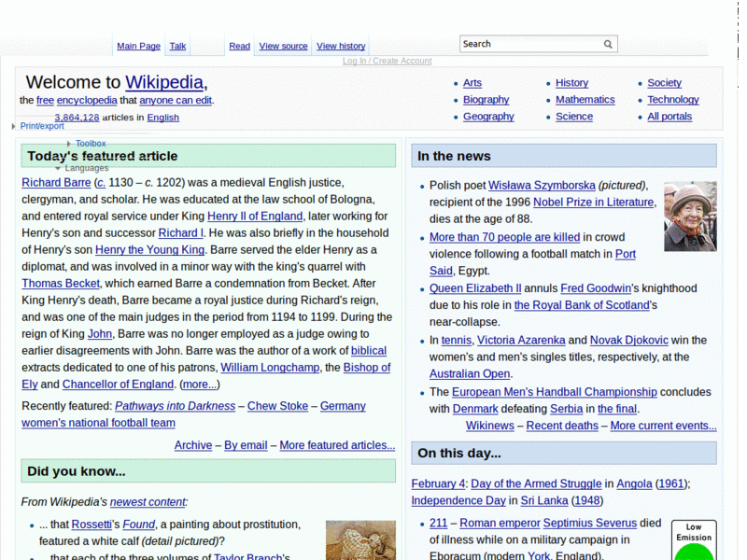Open the Recent deaths link
Image resolution: width=747 pixels, height=560 pixels.
tap(562, 427)
